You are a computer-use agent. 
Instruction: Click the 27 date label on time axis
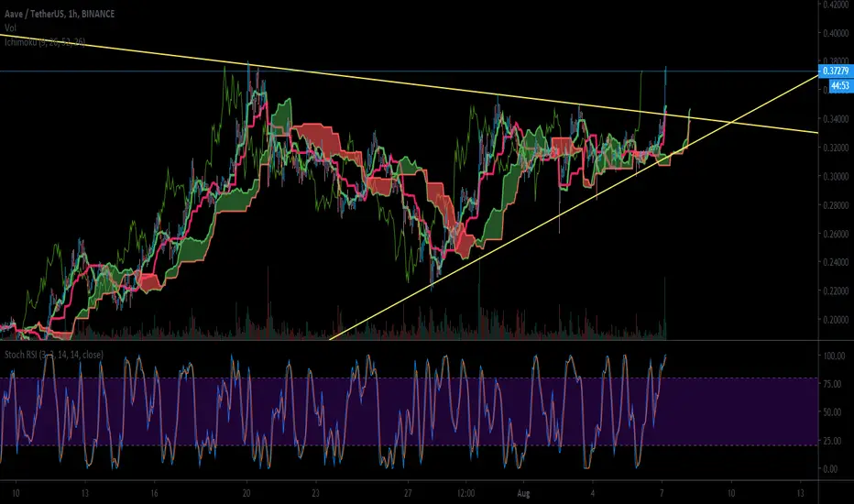tap(408, 493)
